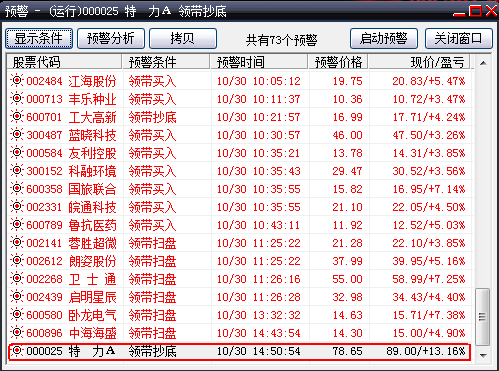Click the alert icon beside 600358 国旅联合
Screen dimensions: 499x371
(x=17, y=188)
